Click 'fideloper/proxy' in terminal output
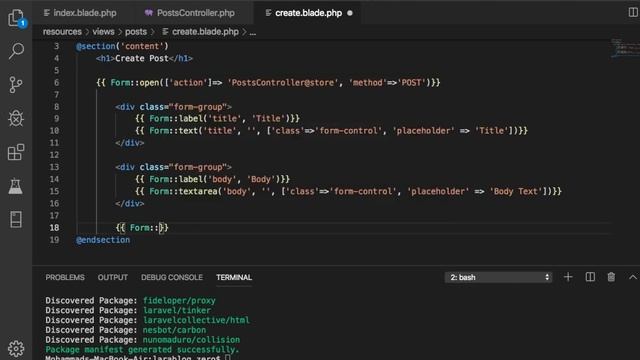The height and width of the screenshot is (360, 640). tap(179, 301)
